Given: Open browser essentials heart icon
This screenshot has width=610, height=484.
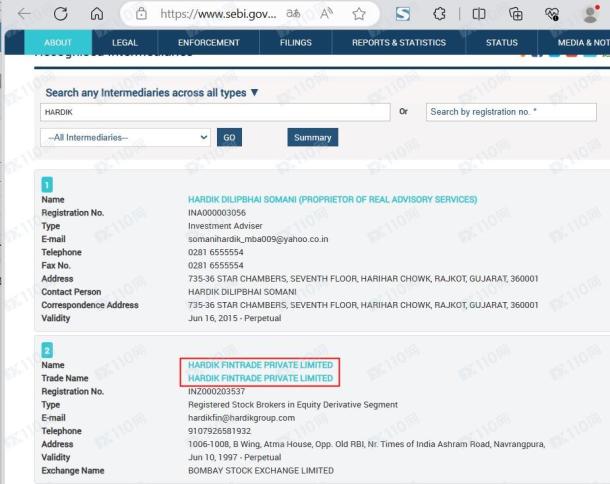Looking at the screenshot, I should (552, 15).
